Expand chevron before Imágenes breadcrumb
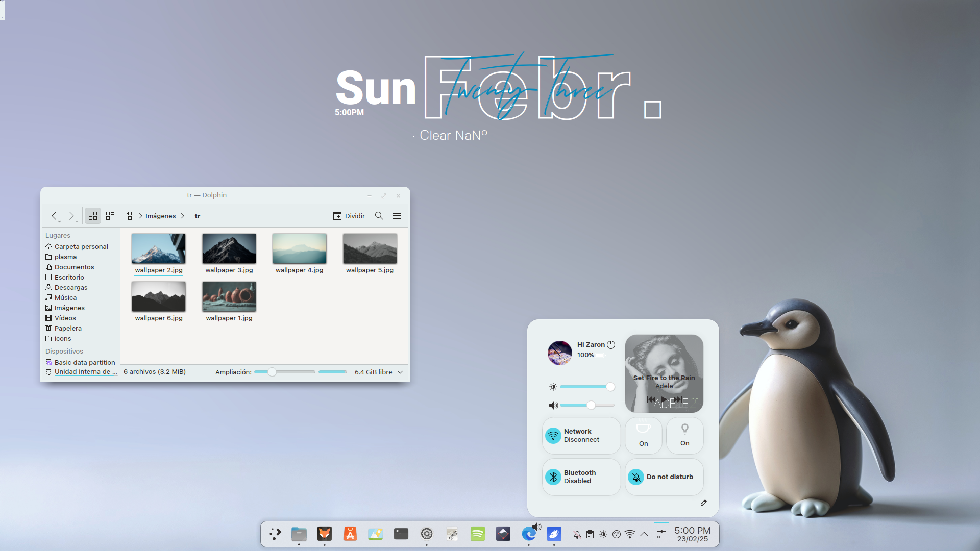Screen dimensions: 980x551 point(140,216)
